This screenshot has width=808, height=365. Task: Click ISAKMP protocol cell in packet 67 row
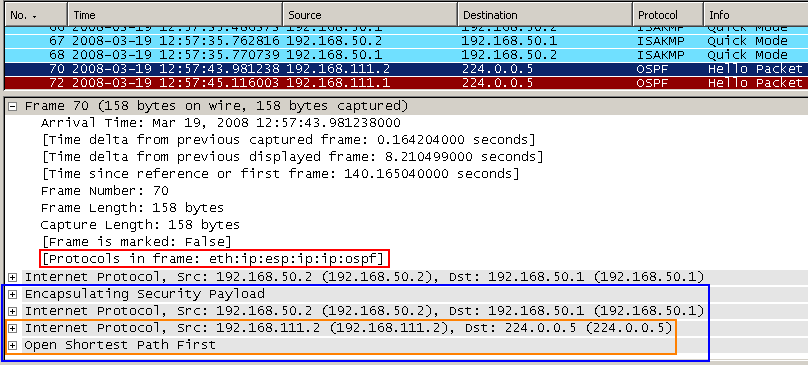(x=661, y=41)
